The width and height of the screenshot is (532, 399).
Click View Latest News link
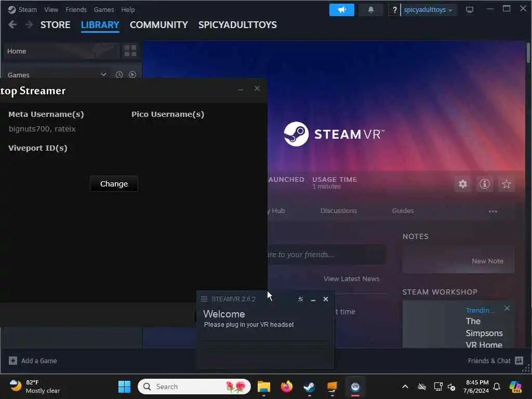tap(352, 279)
